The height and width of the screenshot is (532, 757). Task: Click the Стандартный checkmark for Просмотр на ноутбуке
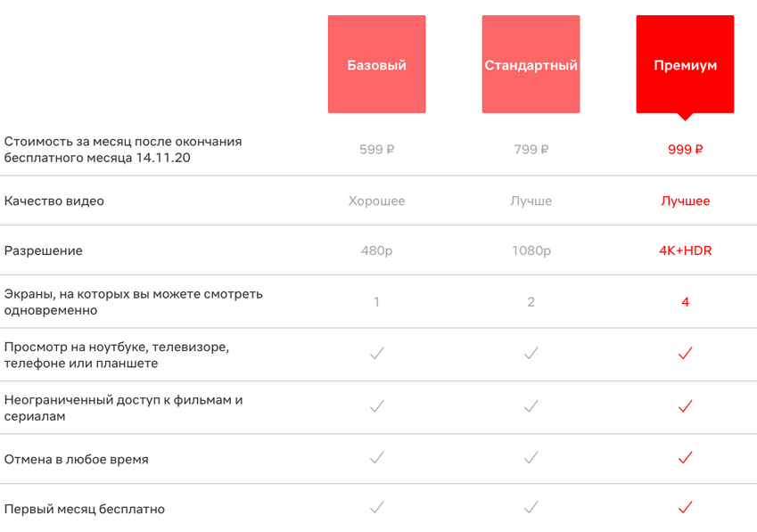point(531,354)
